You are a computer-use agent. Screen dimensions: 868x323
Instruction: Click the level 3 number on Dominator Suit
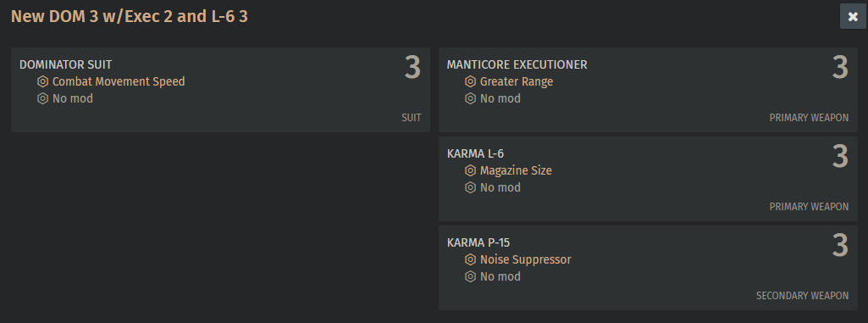coord(412,68)
